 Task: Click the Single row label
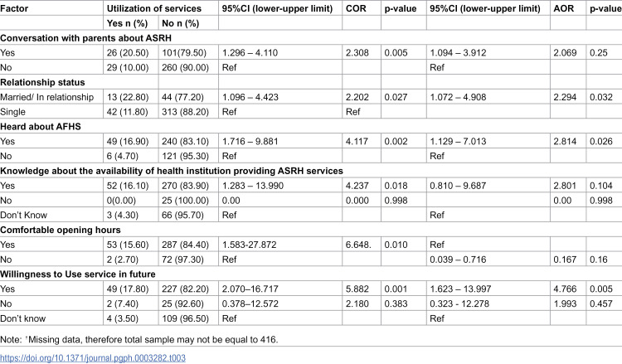click(12, 112)
